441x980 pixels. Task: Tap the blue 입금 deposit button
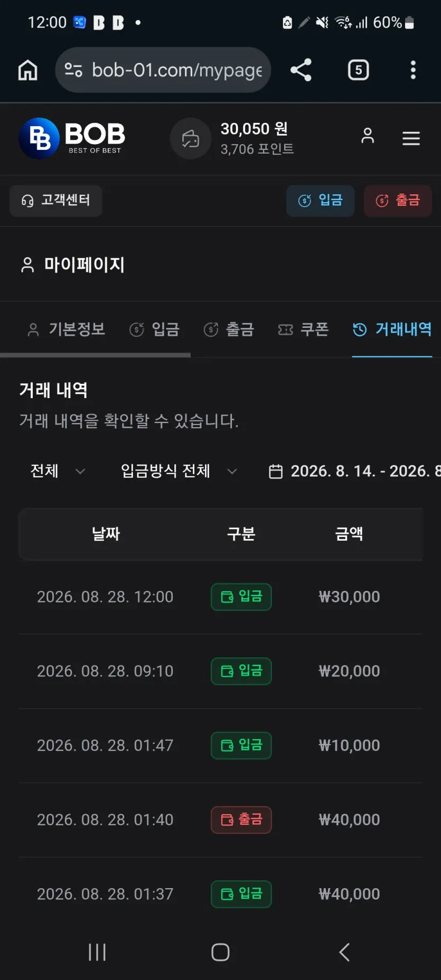coord(320,200)
